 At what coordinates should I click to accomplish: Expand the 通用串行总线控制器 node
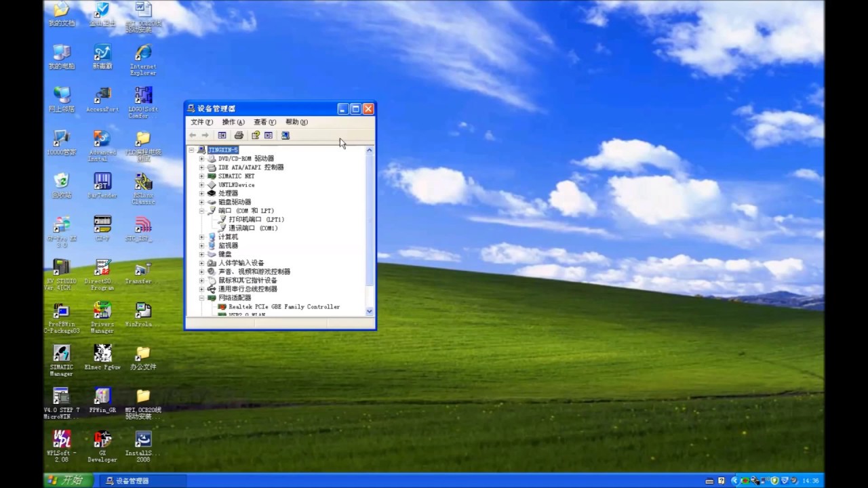(201, 289)
